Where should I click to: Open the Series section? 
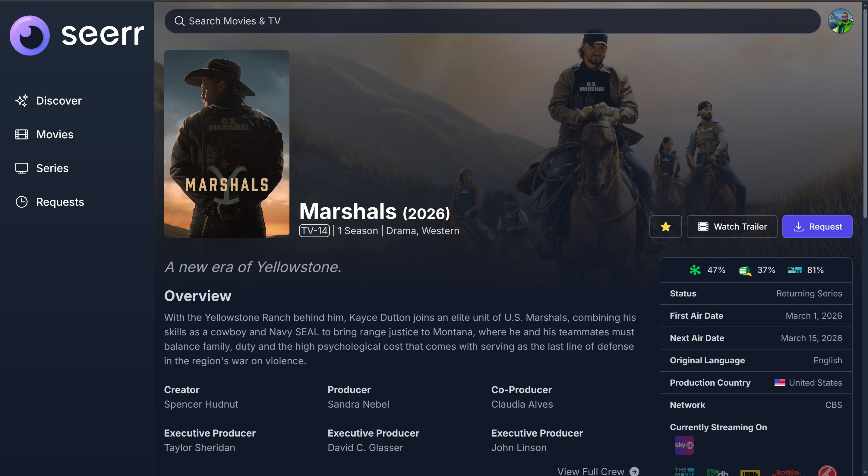42,168
